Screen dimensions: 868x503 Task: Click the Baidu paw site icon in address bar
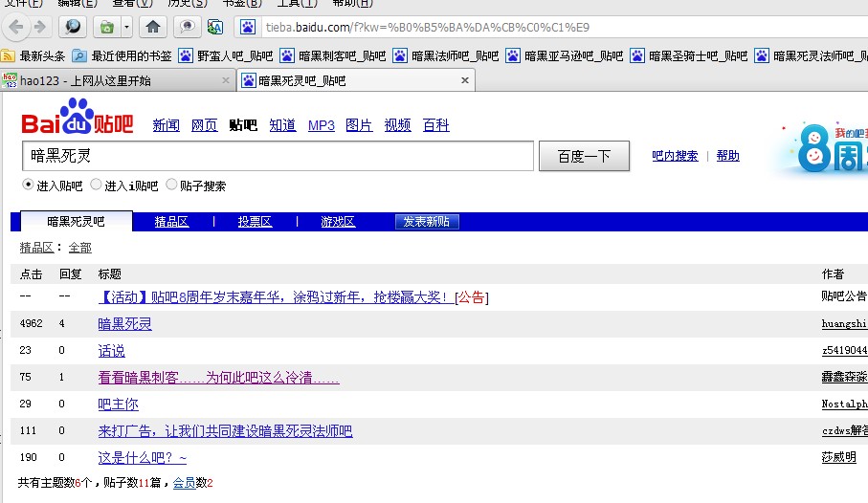pyautogui.click(x=248, y=27)
